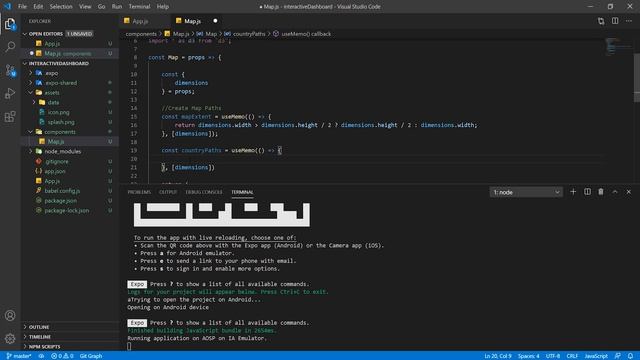
Task: Kill terminal with trash icon
Action: pos(601,192)
